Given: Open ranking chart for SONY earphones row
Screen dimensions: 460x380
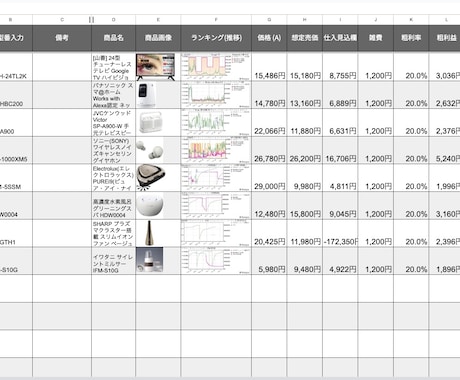Looking at the screenshot, I should pyautogui.click(x=216, y=150).
